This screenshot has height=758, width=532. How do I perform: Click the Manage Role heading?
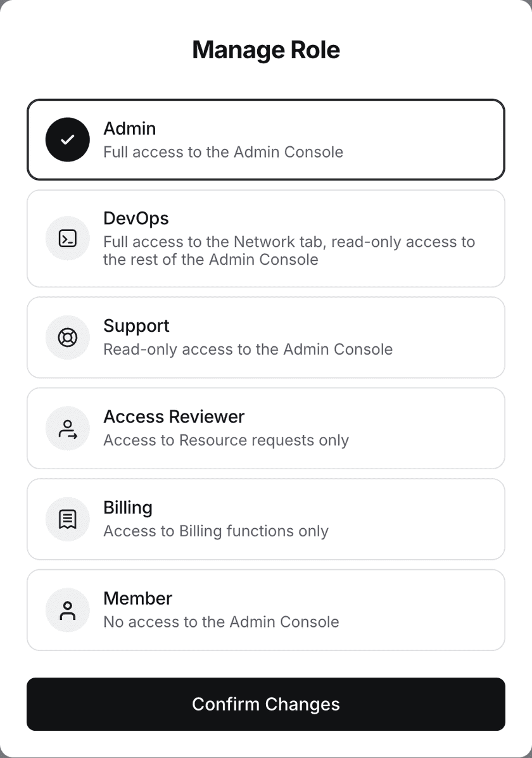point(266,50)
